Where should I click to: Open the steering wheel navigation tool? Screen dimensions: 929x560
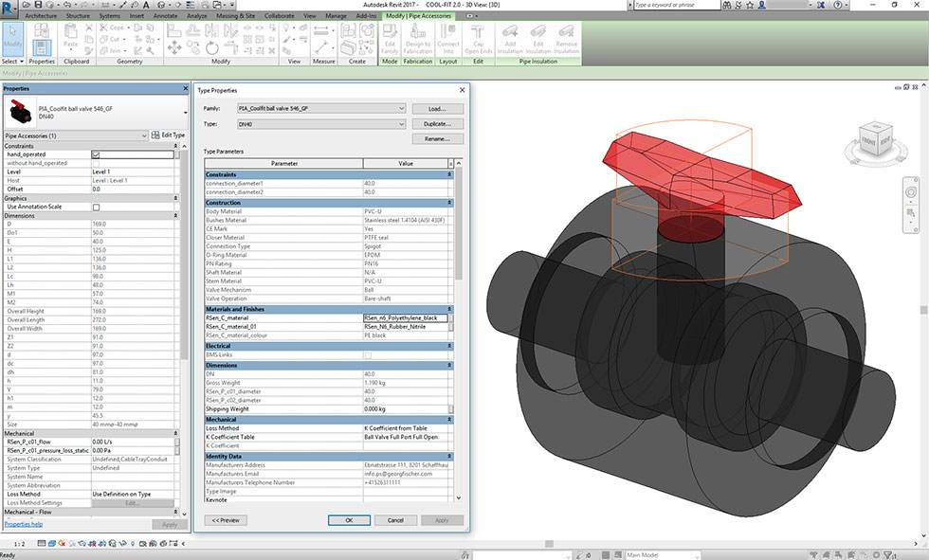tap(911, 191)
